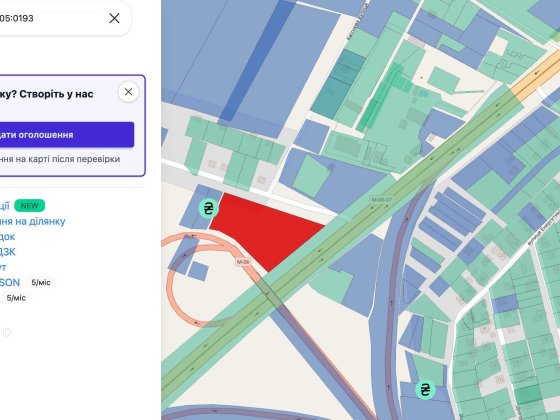Dismiss the "Створіть у нас" banner
Image resolution: width=560 pixels, height=420 pixels.
pyautogui.click(x=128, y=92)
